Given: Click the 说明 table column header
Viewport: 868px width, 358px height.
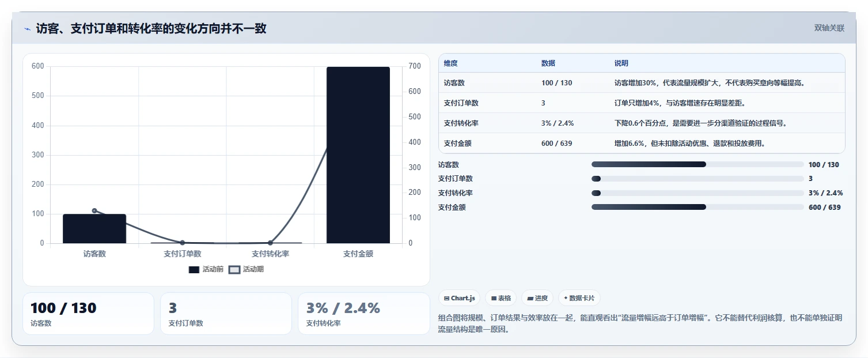Looking at the screenshot, I should (621, 63).
